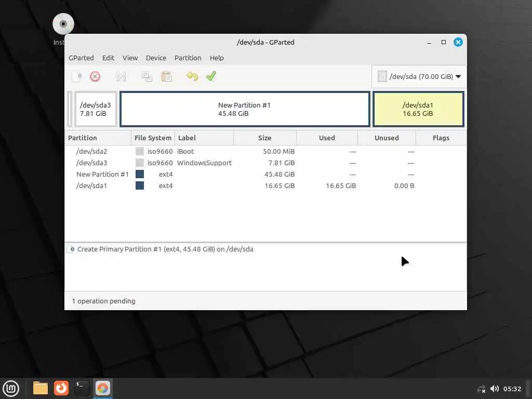
Task: Click the Used column header
Action: tap(327, 138)
